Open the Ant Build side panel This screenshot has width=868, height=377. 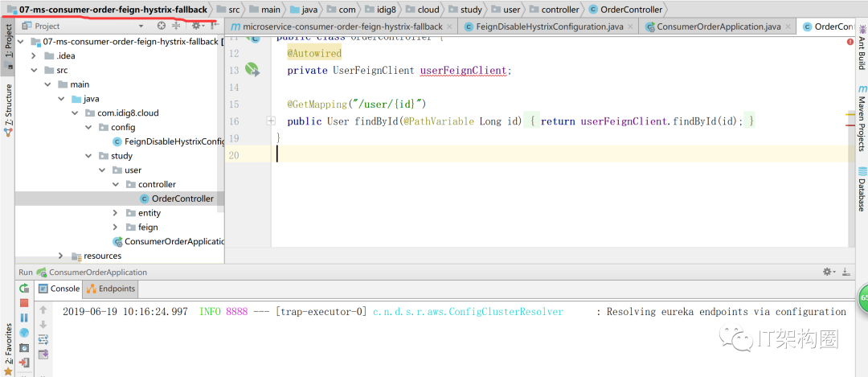coord(862,47)
